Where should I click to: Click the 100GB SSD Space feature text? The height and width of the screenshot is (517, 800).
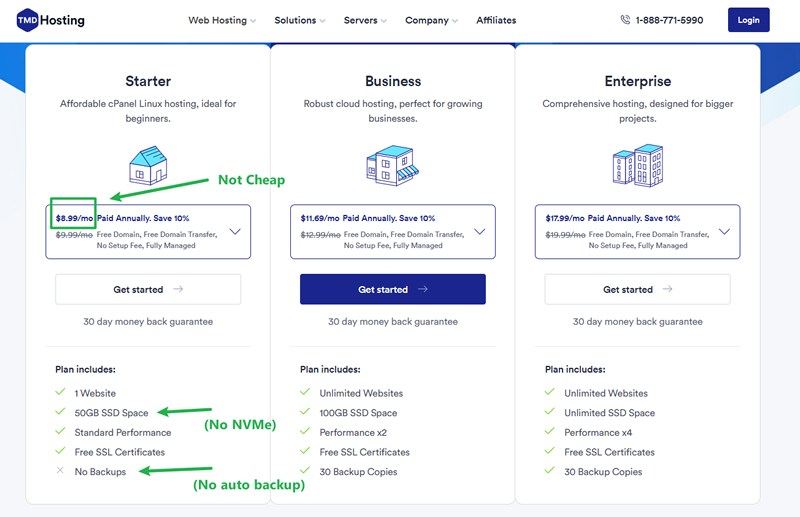[358, 413]
